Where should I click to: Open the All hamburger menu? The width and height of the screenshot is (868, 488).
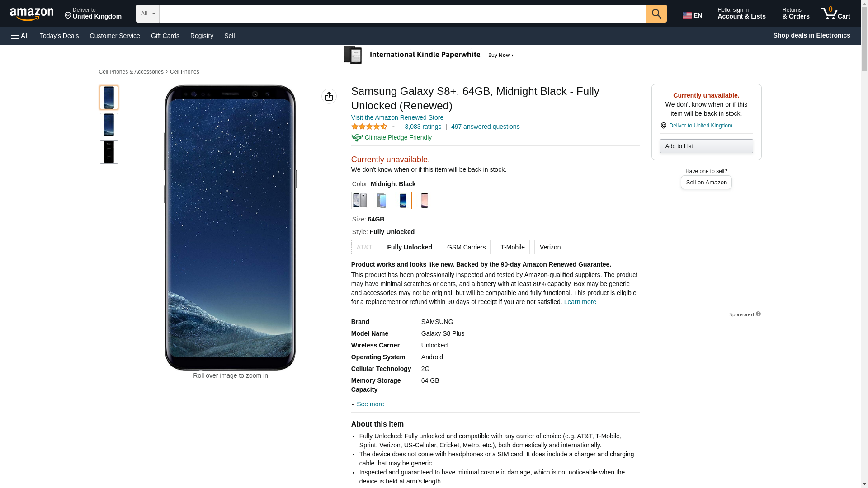(20, 36)
